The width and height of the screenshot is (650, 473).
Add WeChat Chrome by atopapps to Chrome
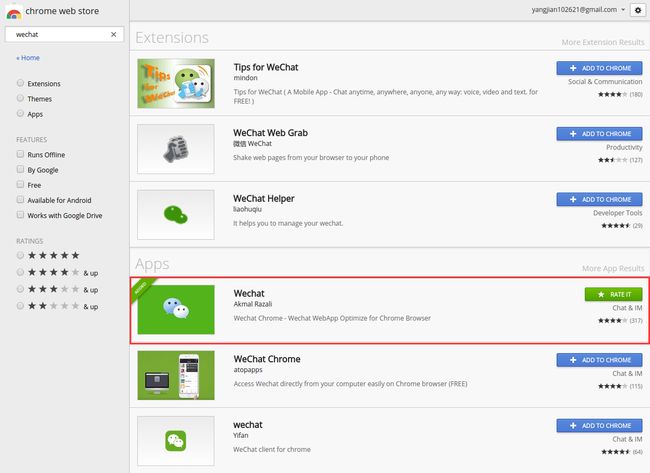599,360
